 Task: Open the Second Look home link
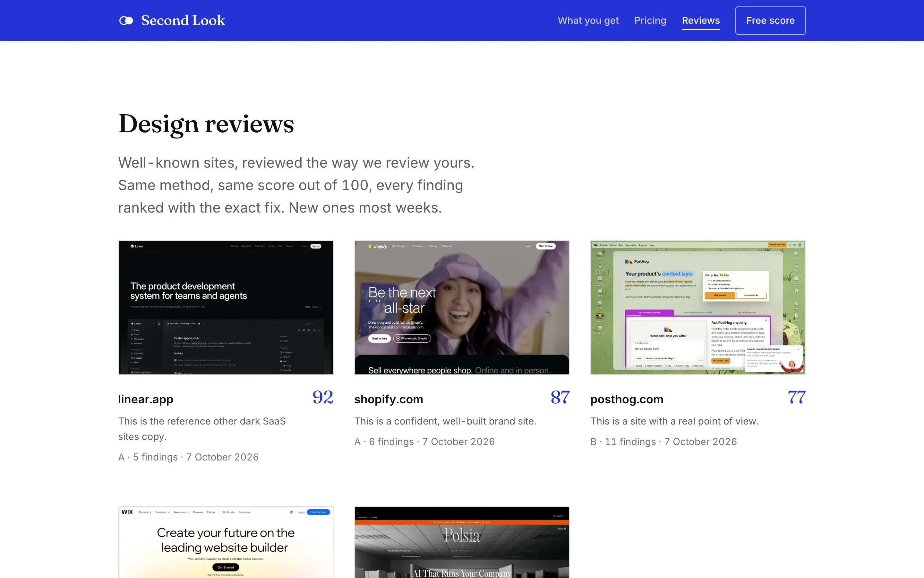click(172, 21)
